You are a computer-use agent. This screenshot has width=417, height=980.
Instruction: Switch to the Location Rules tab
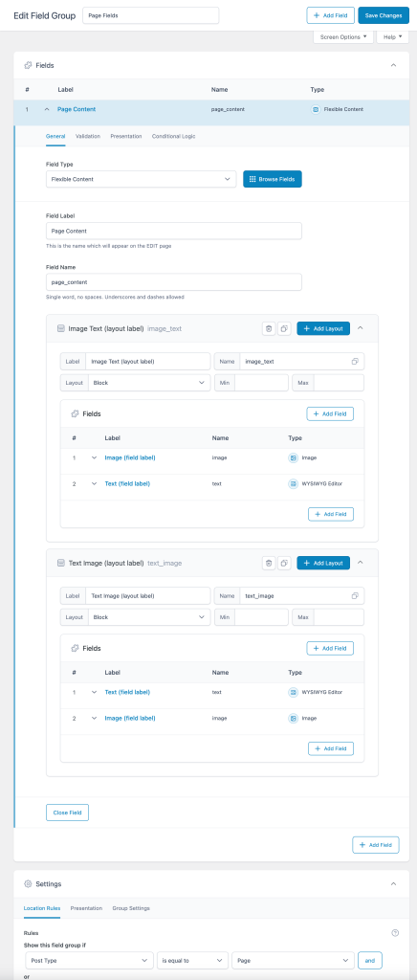[42, 907]
